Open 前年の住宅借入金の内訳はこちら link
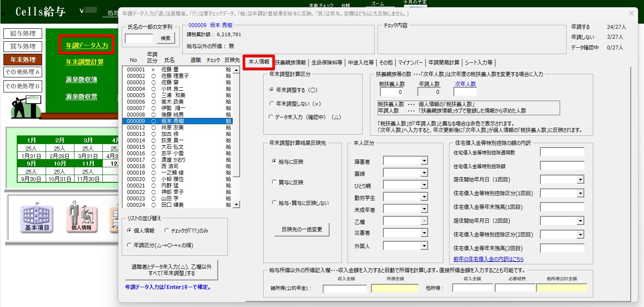 [x=488, y=259]
